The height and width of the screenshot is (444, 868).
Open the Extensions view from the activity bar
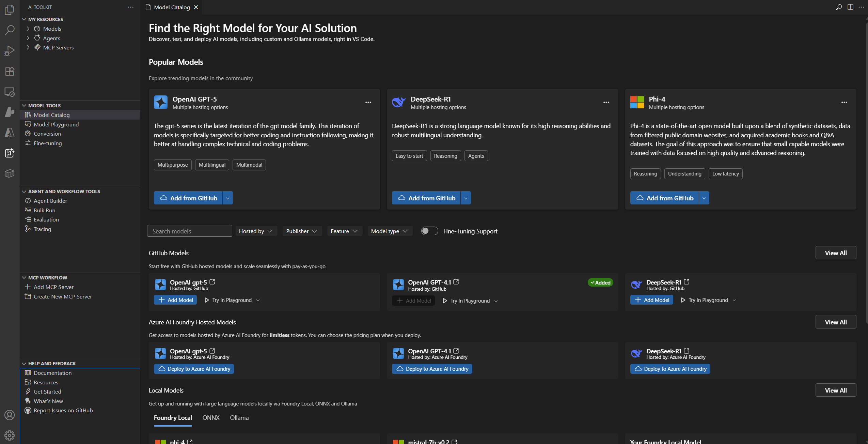[9, 71]
